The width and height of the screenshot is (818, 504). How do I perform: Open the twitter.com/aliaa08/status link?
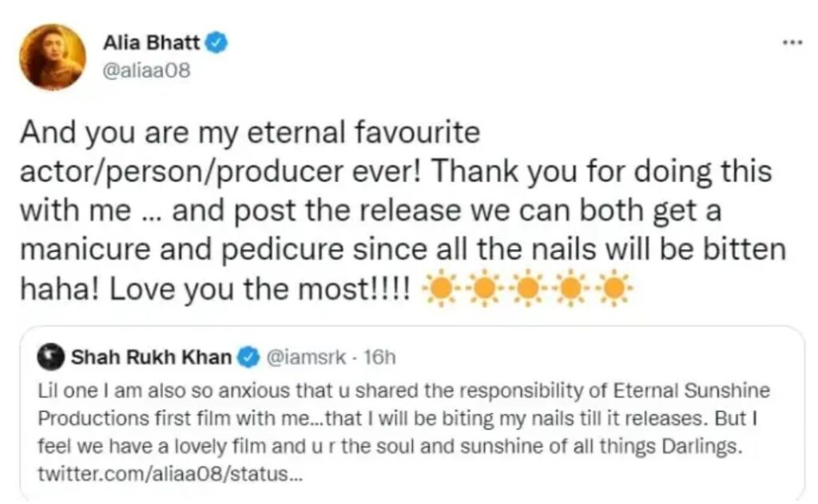tap(170, 474)
